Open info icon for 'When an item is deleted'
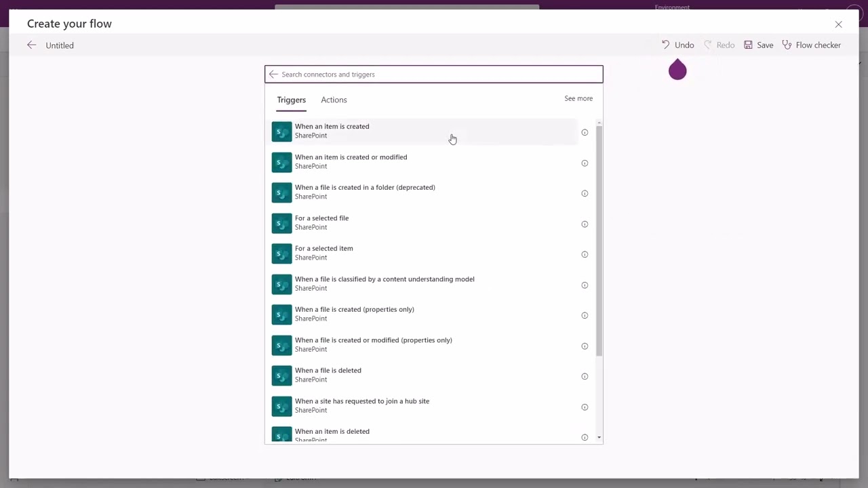Image resolution: width=868 pixels, height=488 pixels. 585,437
